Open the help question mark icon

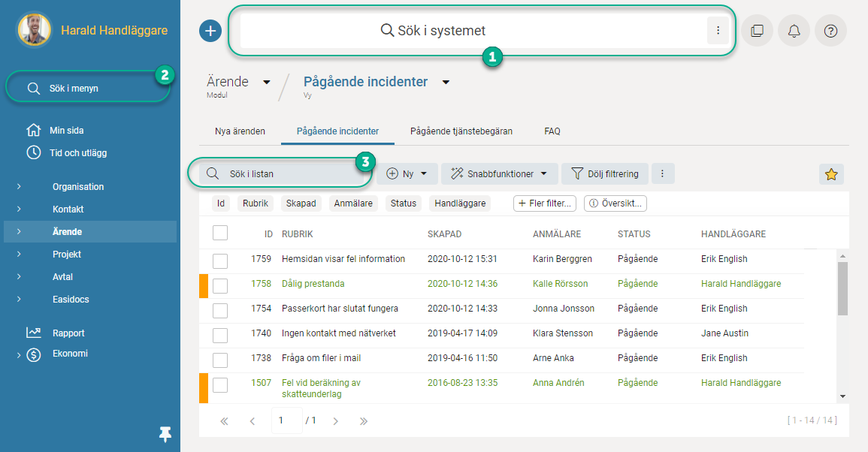tap(830, 31)
